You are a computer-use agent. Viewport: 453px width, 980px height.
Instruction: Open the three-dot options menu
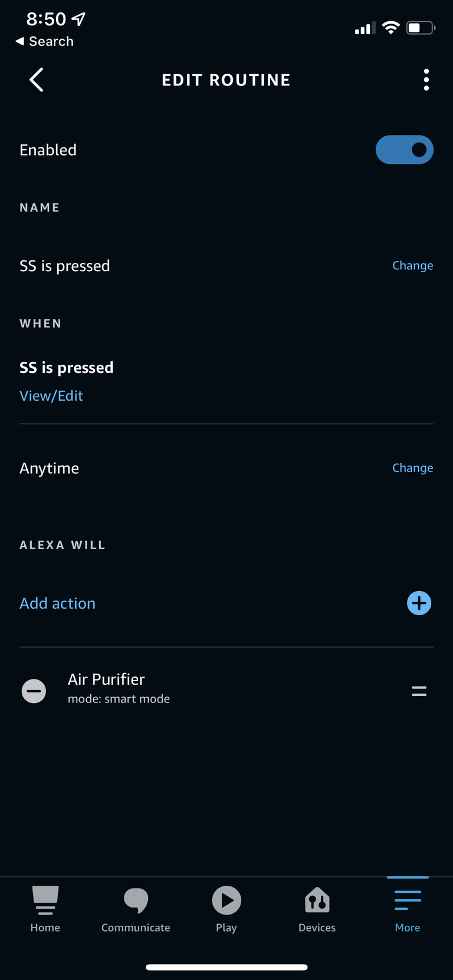[x=426, y=80]
